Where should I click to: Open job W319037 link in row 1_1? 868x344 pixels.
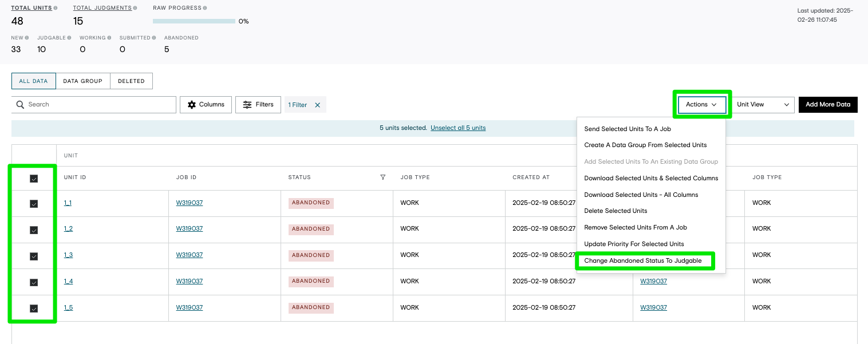(x=189, y=203)
